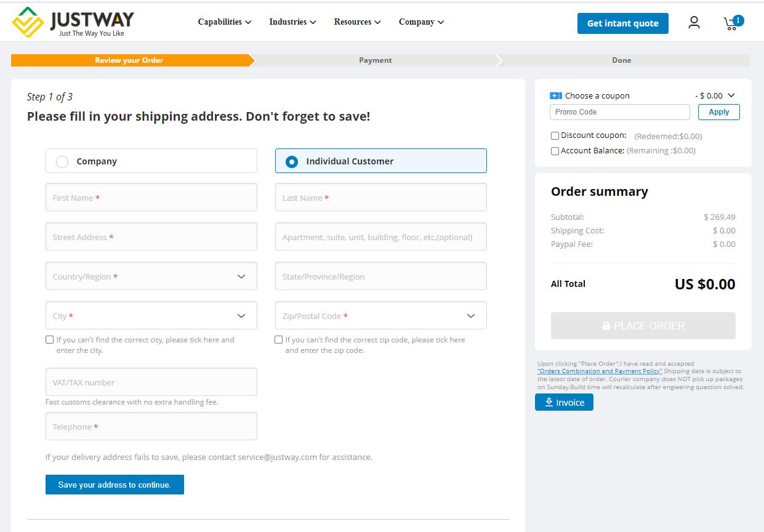Expand the Choose a coupon chevron

coord(731,95)
